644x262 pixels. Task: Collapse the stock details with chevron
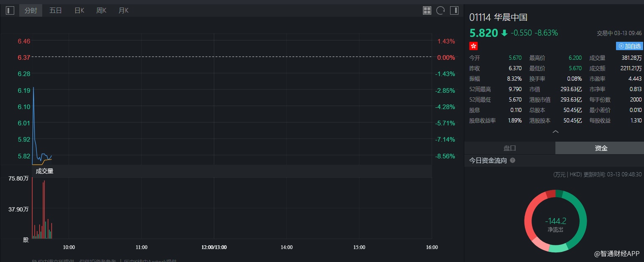[x=555, y=132]
